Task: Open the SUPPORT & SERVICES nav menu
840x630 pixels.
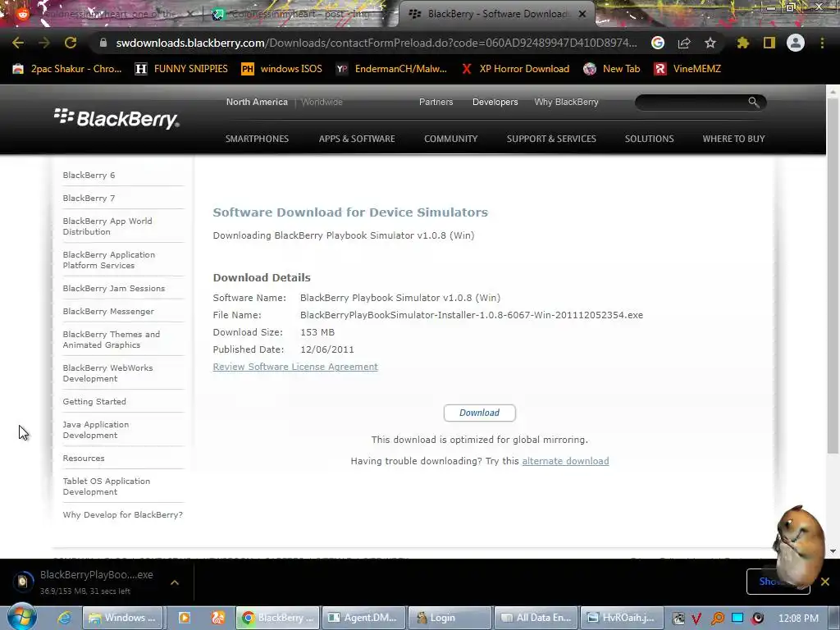Action: [551, 139]
